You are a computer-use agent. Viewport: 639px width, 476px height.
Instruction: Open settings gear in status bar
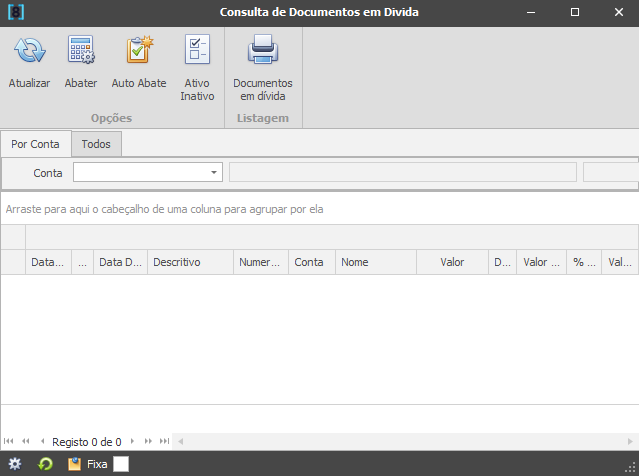(x=15, y=464)
